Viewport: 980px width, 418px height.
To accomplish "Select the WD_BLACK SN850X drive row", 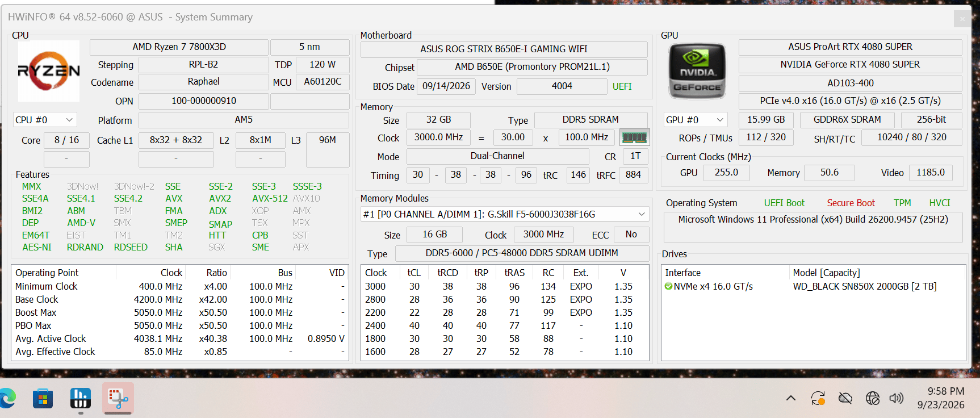I will [x=813, y=287].
